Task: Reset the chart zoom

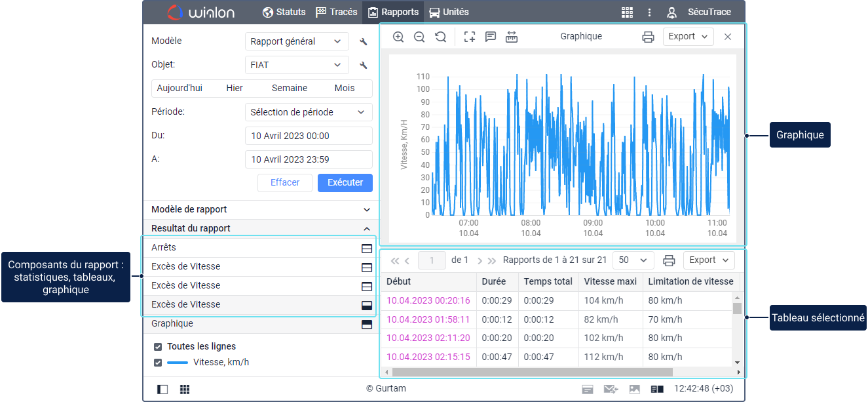Action: click(x=440, y=37)
